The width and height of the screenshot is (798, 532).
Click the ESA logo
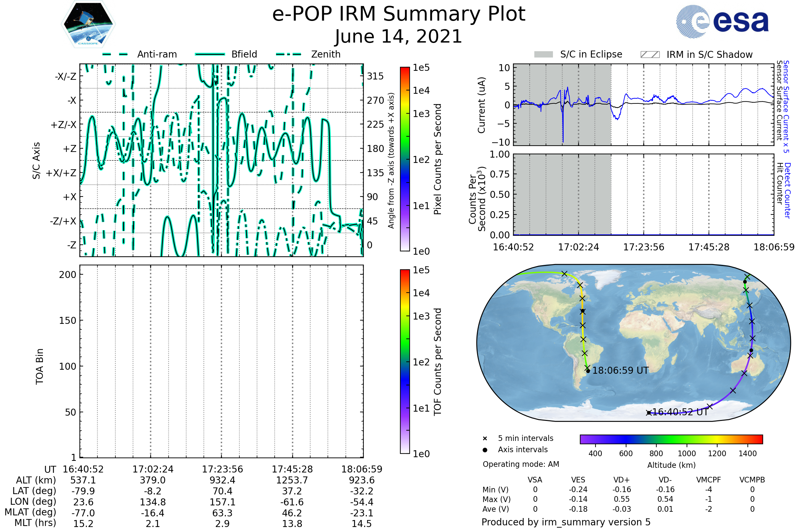tap(722, 21)
